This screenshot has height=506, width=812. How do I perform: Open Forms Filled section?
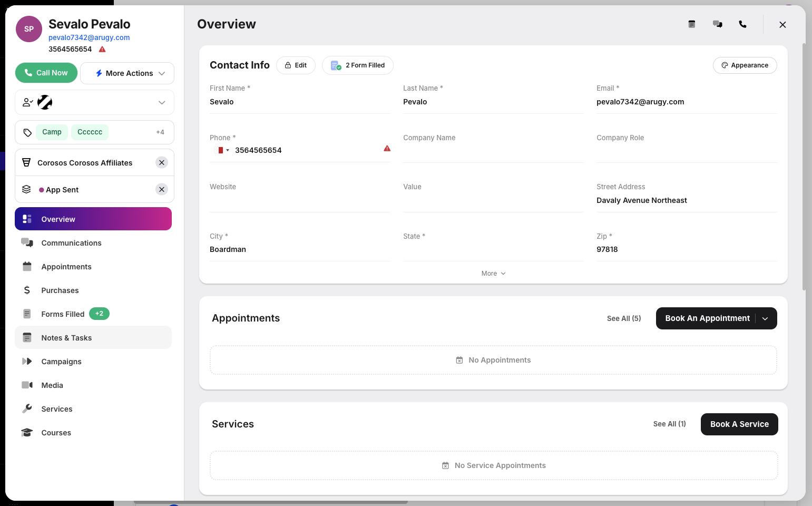coord(93,314)
